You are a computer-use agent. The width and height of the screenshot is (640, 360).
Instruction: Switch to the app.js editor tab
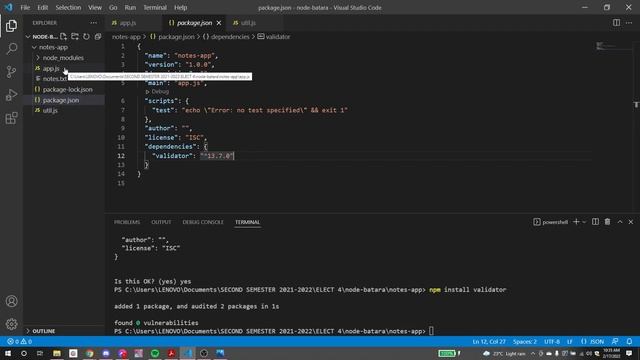(x=128, y=23)
